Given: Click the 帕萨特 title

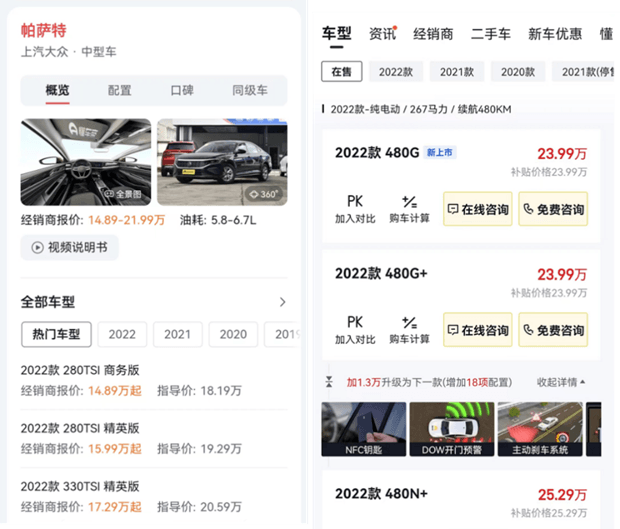Looking at the screenshot, I should [43, 30].
